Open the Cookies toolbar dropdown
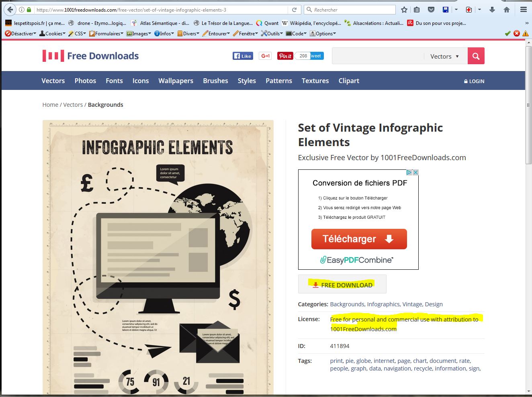 point(52,34)
